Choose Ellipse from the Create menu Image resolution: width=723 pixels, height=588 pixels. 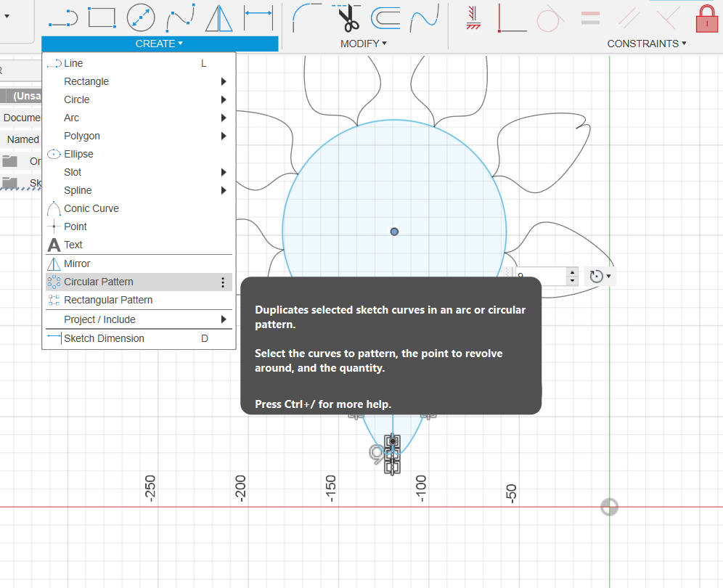[x=139, y=154]
